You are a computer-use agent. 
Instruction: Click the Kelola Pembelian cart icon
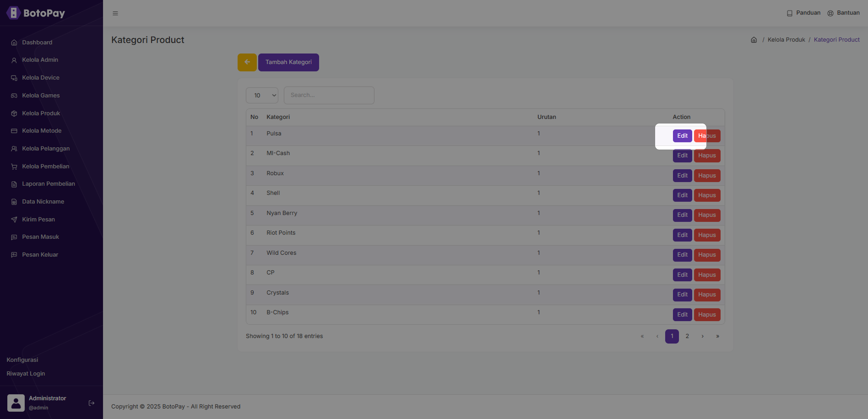coord(14,167)
